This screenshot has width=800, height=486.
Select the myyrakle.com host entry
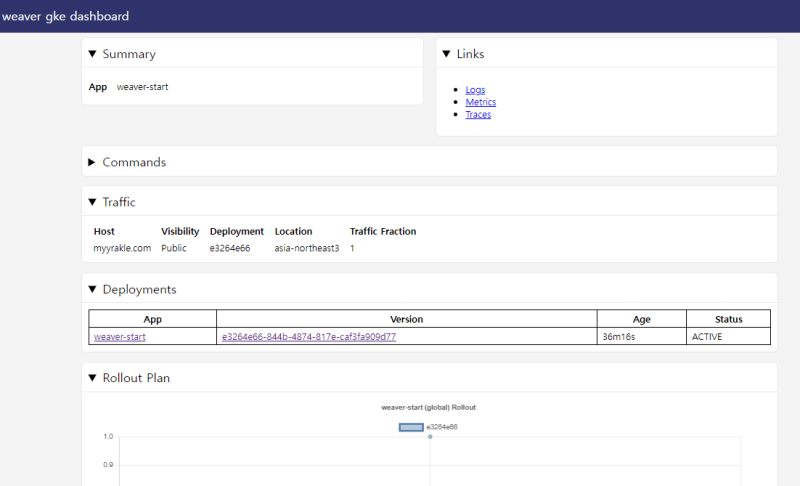122,248
